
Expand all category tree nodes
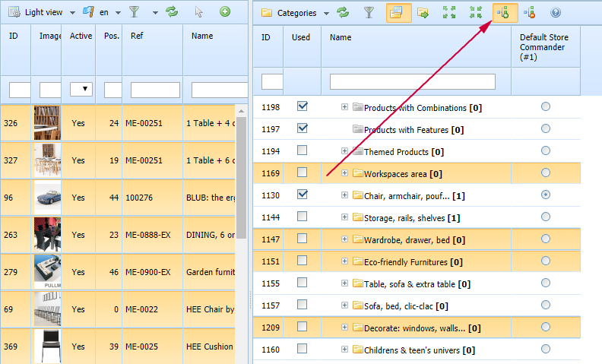coord(450,12)
